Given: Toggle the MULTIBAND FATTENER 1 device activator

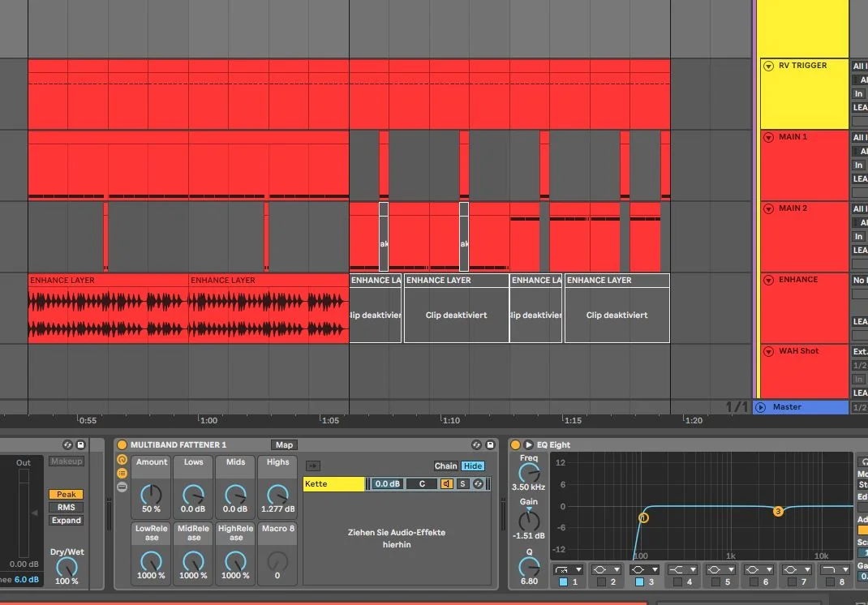Looking at the screenshot, I should click(x=122, y=444).
